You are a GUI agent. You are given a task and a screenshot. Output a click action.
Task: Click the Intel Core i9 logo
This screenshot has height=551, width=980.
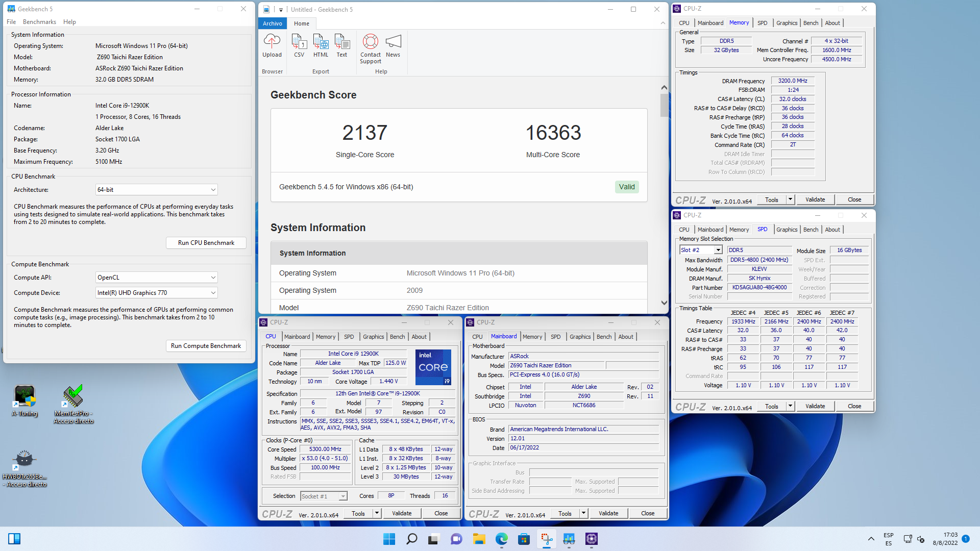[433, 367]
